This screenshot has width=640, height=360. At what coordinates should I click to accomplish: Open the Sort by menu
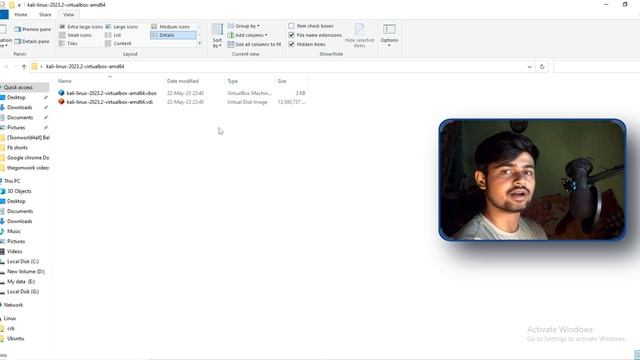[217, 36]
